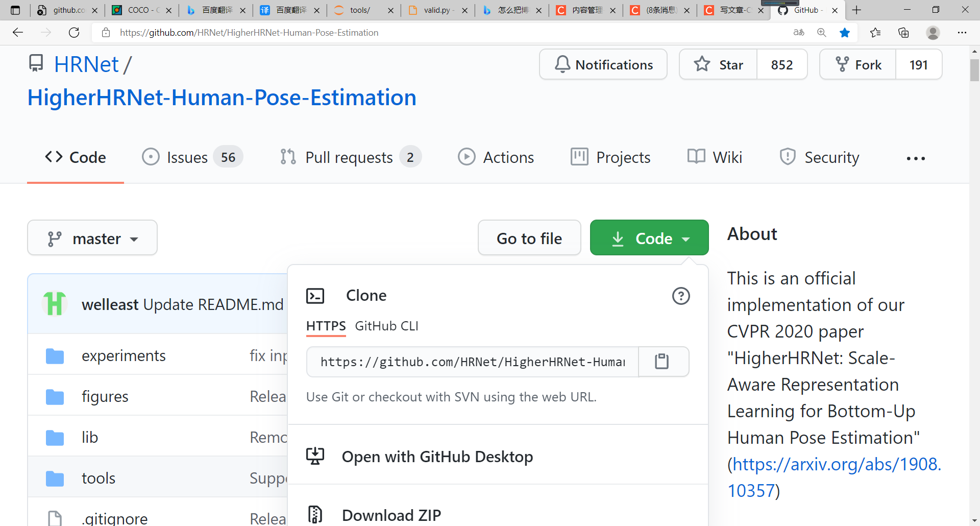The width and height of the screenshot is (980, 526).
Task: Click the favorites star in the address bar
Action: pos(845,32)
